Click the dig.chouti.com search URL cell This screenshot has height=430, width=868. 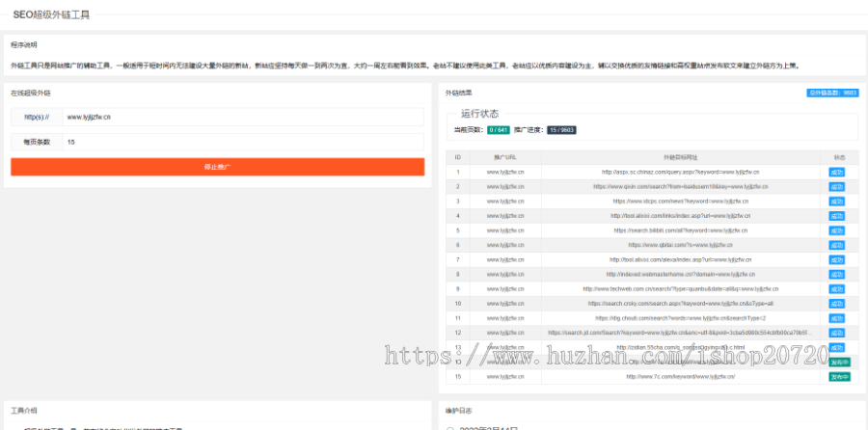680,318
